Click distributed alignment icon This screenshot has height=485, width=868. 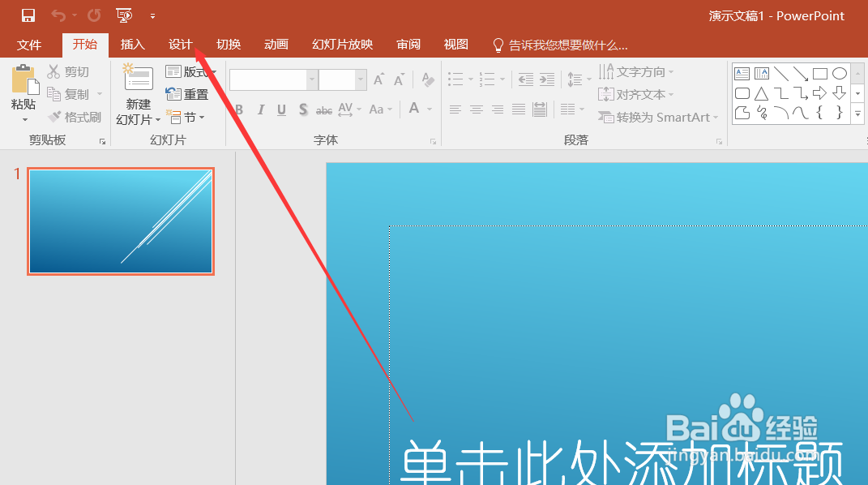[540, 109]
